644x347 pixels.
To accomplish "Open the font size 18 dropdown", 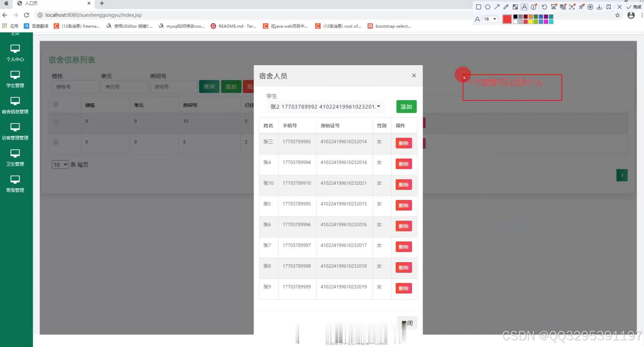I will 490,19.
